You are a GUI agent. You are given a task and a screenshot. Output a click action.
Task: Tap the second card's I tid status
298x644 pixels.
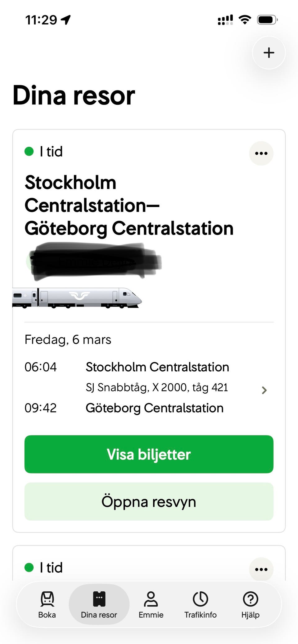tap(44, 568)
